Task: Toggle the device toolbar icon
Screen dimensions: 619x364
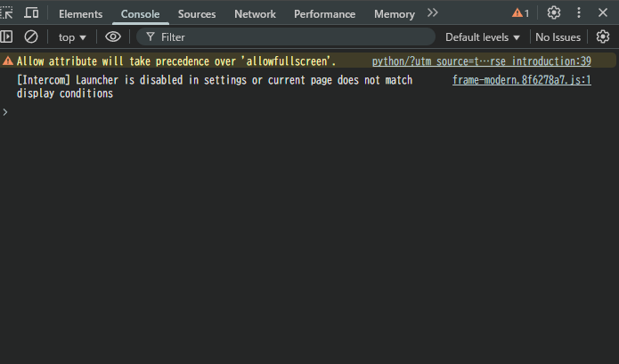Action: pos(31,13)
